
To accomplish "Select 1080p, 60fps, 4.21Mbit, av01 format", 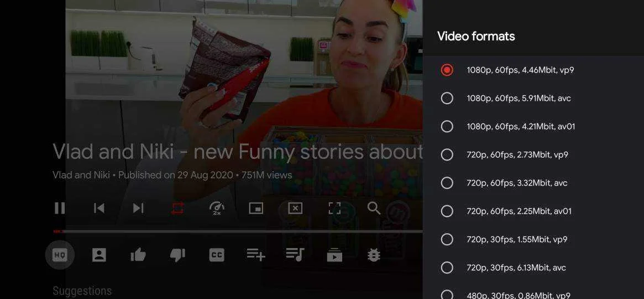I will coord(533,126).
